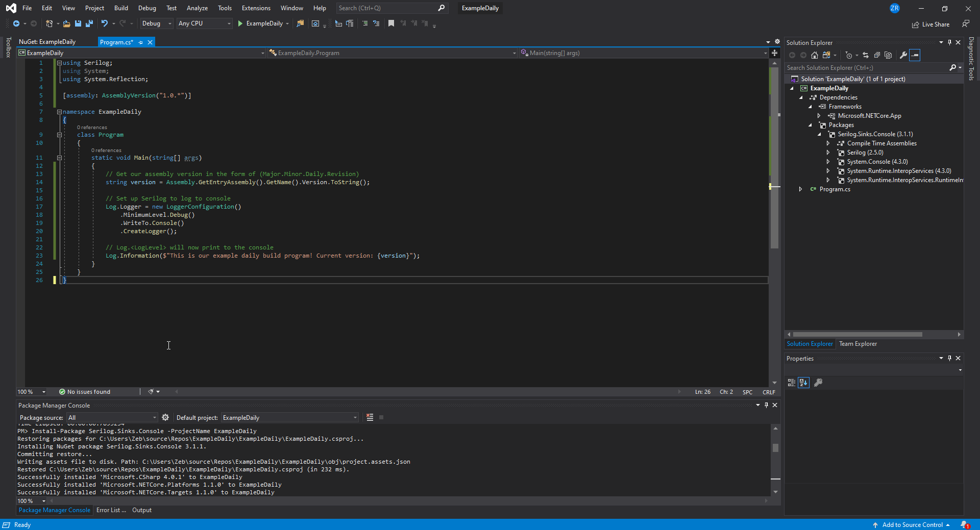
Task: Expand Serilog (2.5.0) package node
Action: pos(828,153)
